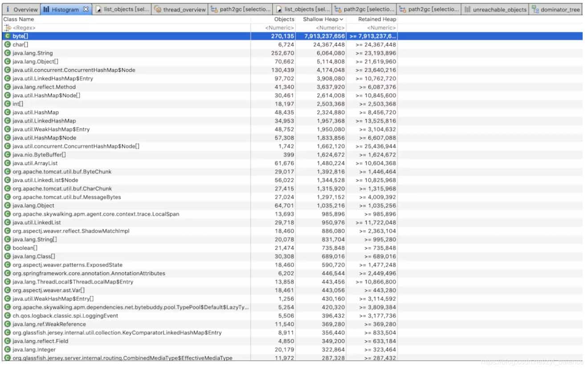Click the unreachable_objects tab icon
Screen dimensions: 588x370
[x=467, y=9]
